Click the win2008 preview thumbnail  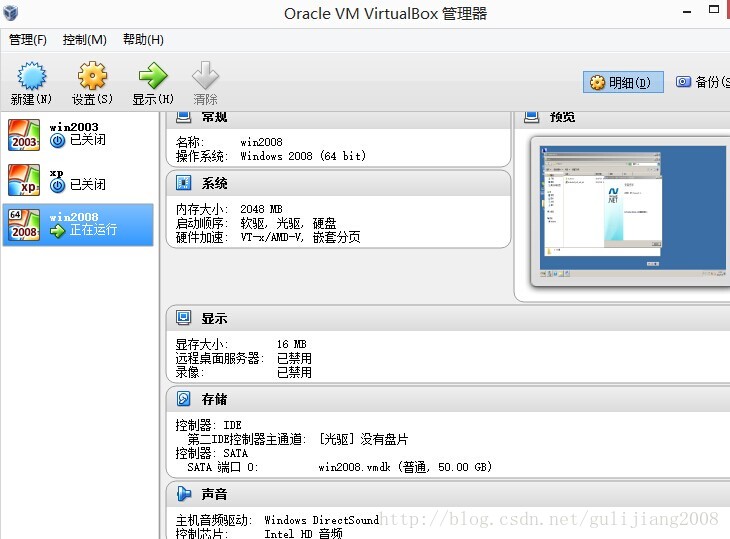click(633, 212)
